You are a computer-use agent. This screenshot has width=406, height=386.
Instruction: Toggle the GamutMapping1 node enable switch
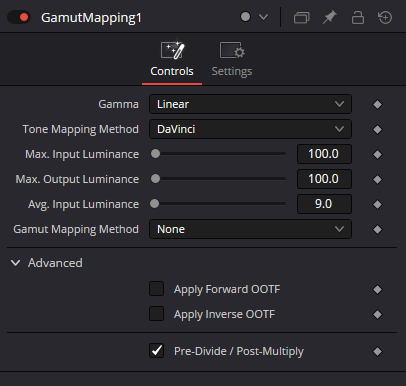[19, 17]
